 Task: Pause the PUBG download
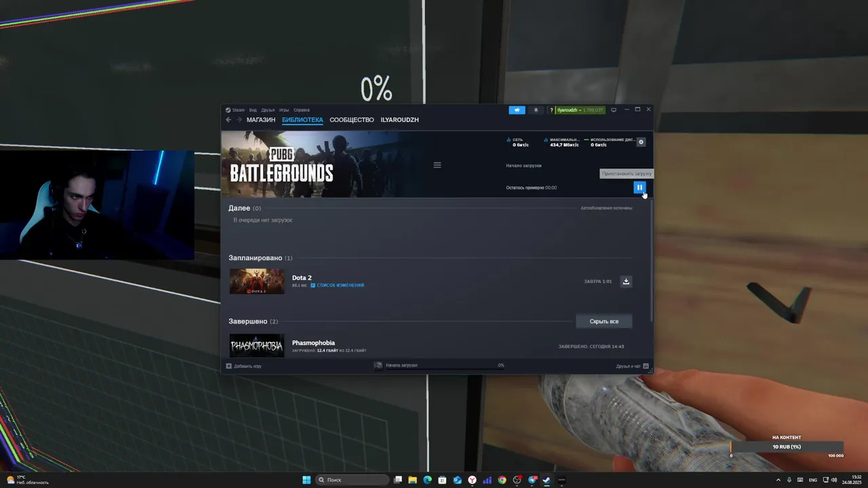[639, 188]
